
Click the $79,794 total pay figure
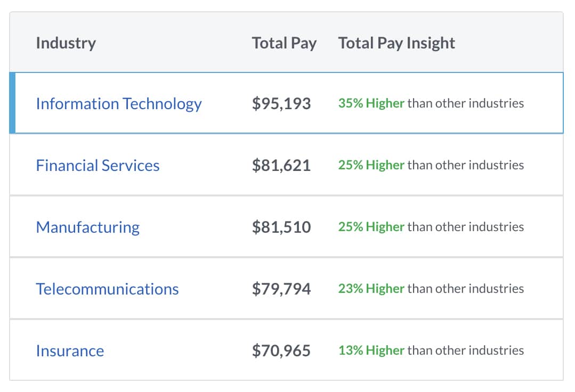[281, 289]
